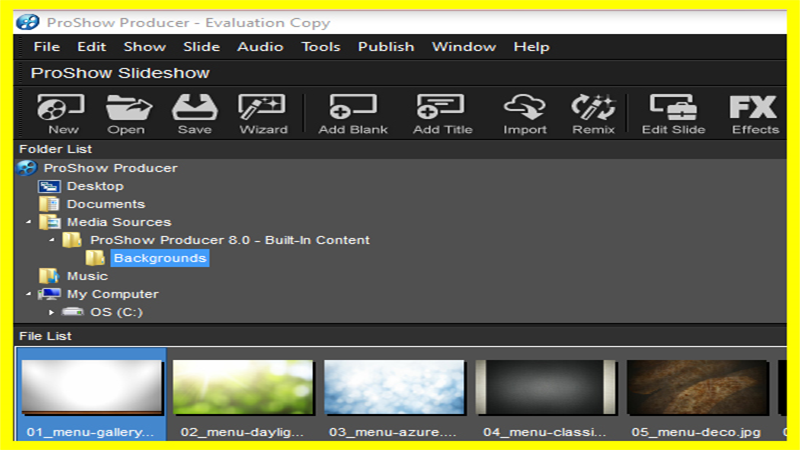Select ProShow Producer 8.0 - Built-In Content label
Image resolution: width=800 pixels, height=450 pixels.
pyautogui.click(x=230, y=240)
